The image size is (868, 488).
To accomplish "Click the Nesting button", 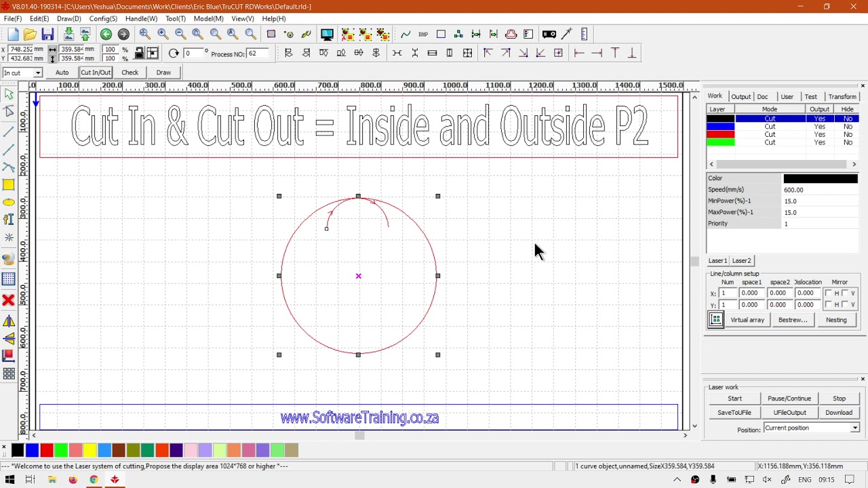I will [836, 320].
